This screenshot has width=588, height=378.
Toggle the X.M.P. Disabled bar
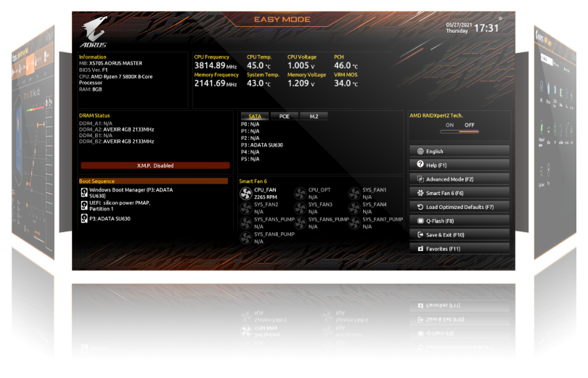tap(155, 165)
